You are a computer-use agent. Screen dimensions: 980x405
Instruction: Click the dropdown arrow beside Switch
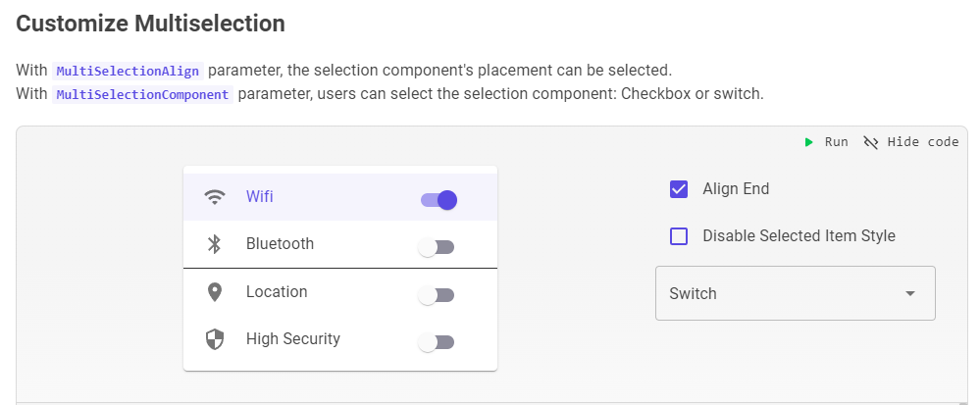pyautogui.click(x=910, y=293)
